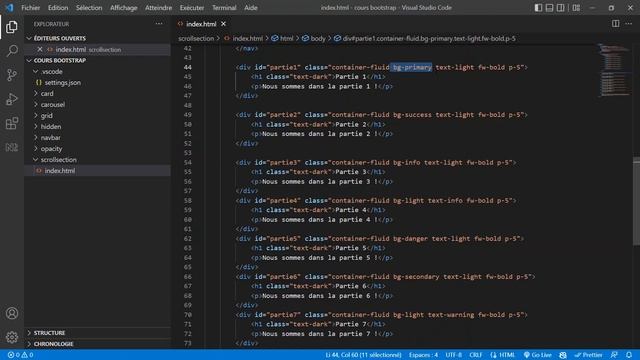
Task: Expand the Chronologie panel
Action: (x=97, y=344)
